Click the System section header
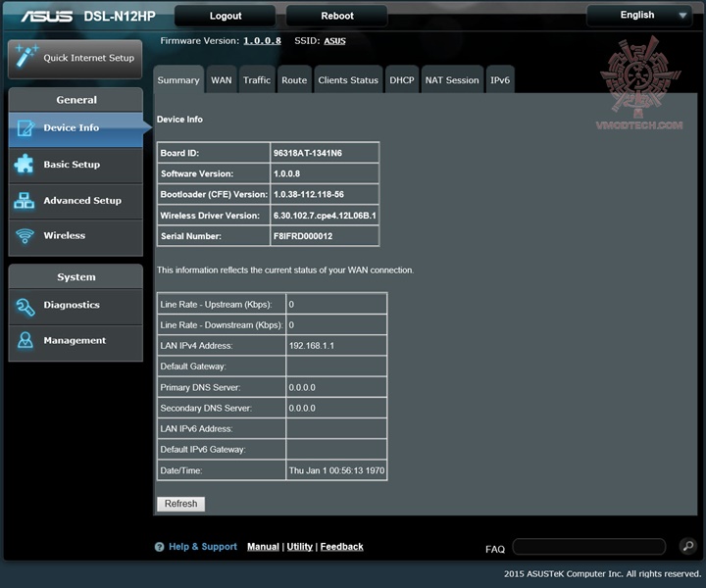 point(76,276)
